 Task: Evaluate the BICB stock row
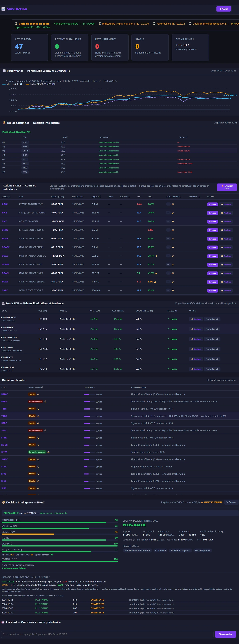[212, 213]
